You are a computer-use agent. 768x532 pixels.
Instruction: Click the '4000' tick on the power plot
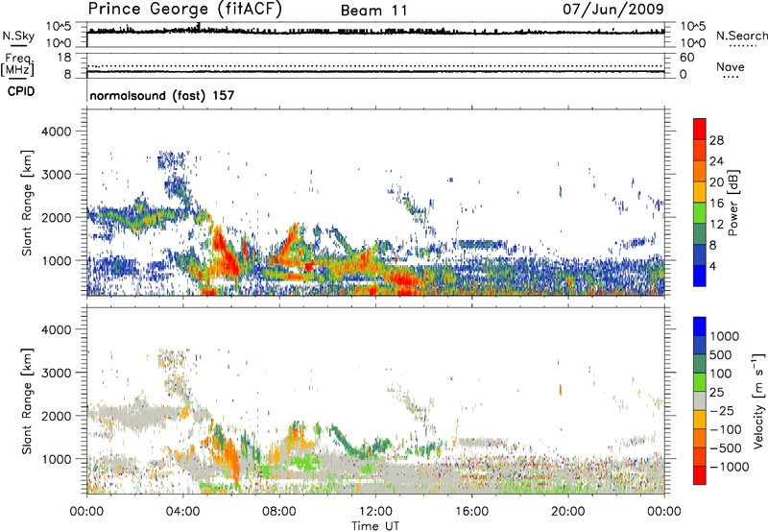[57, 132]
